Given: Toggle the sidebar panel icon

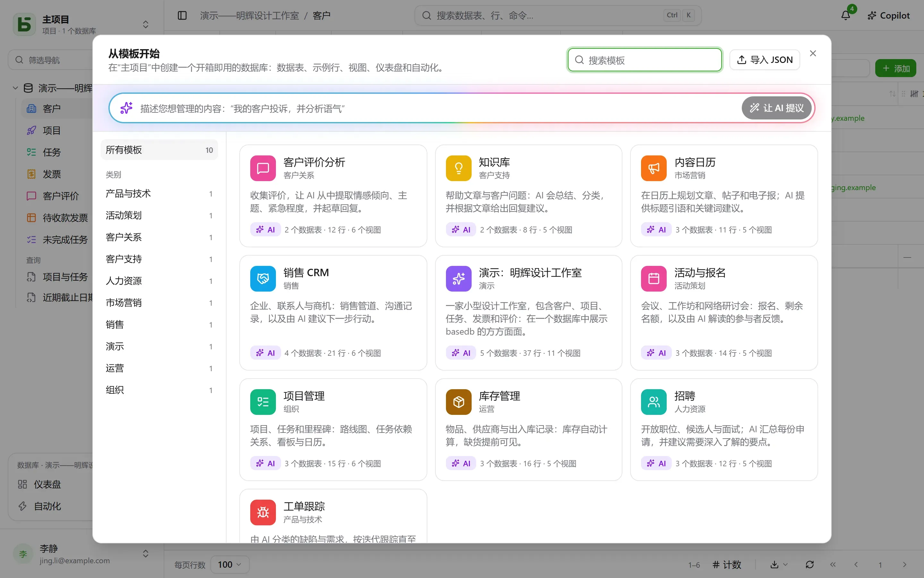Looking at the screenshot, I should (182, 15).
